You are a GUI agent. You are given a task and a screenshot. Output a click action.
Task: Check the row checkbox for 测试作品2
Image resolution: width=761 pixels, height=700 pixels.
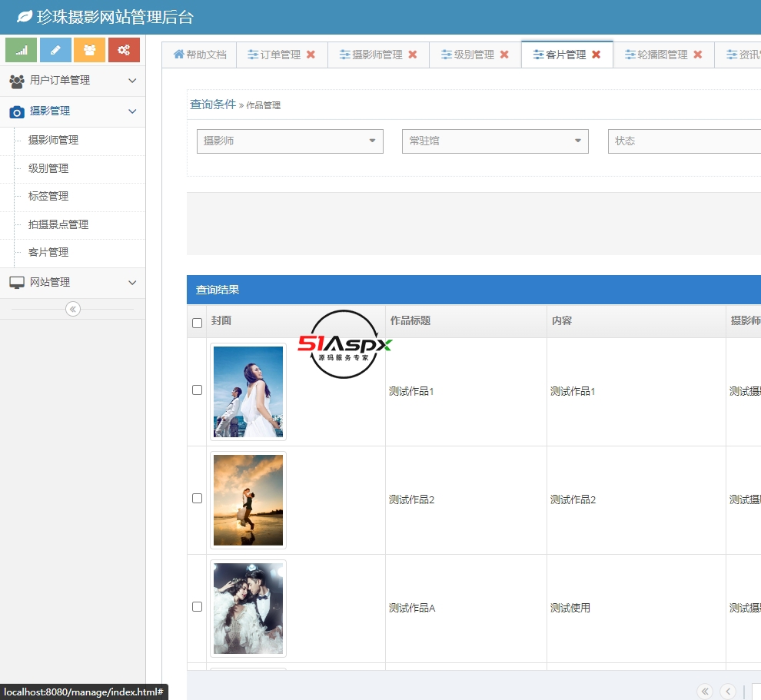pos(197,498)
